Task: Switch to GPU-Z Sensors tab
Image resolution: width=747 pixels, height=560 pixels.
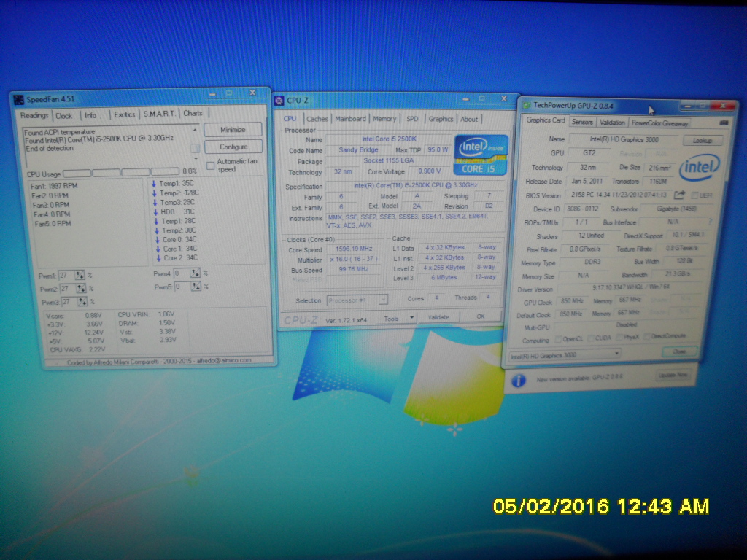Action: pos(582,122)
